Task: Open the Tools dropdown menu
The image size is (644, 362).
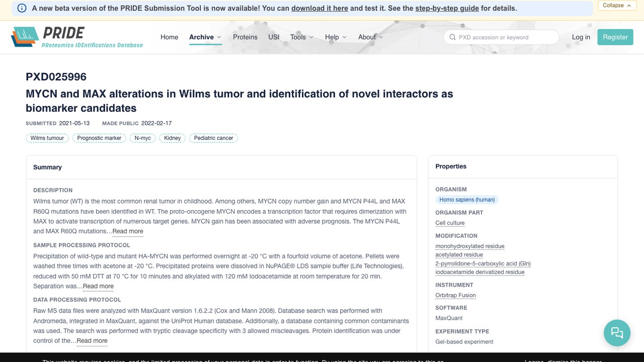Action: click(302, 37)
